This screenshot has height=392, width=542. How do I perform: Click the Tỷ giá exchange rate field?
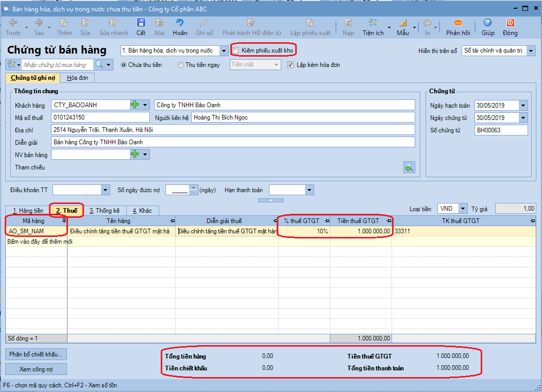tap(515, 209)
